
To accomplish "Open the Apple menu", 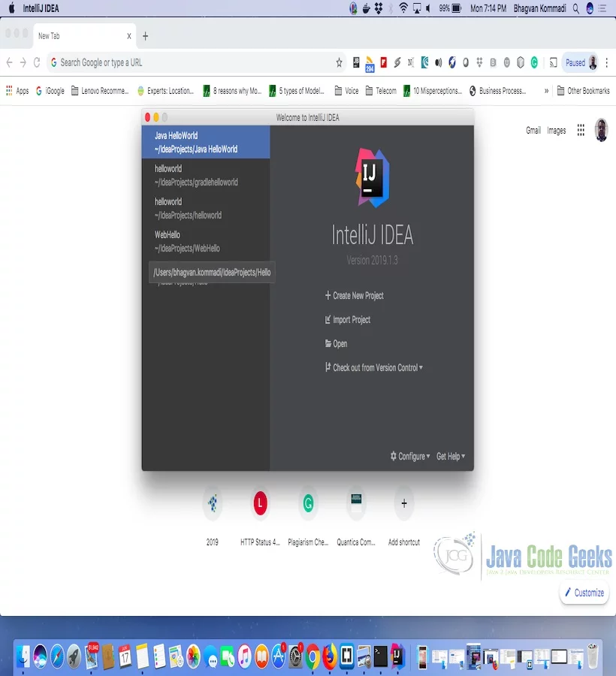I will [x=11, y=8].
